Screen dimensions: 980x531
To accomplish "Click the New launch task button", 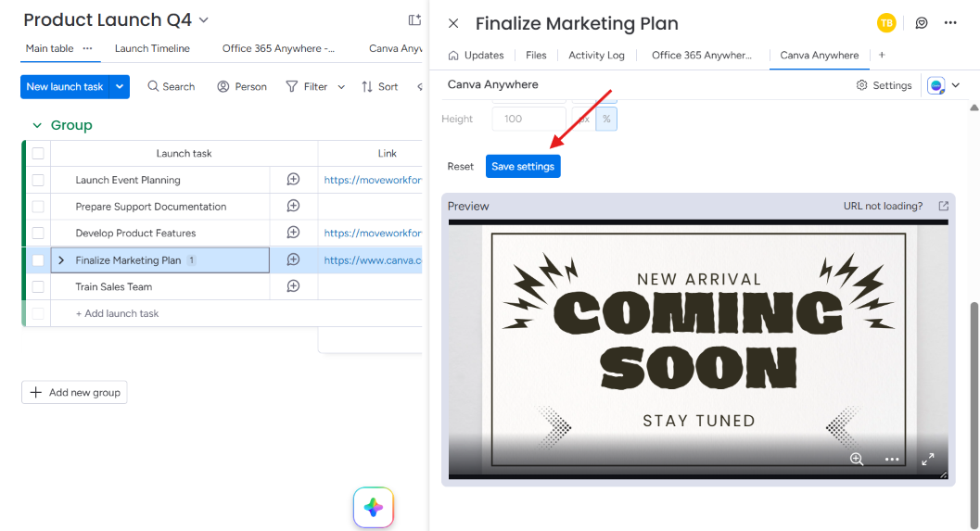I will tap(64, 87).
